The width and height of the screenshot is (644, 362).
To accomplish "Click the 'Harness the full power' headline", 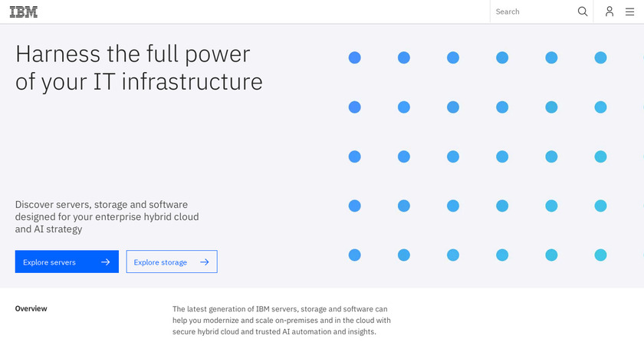I will pyautogui.click(x=139, y=67).
